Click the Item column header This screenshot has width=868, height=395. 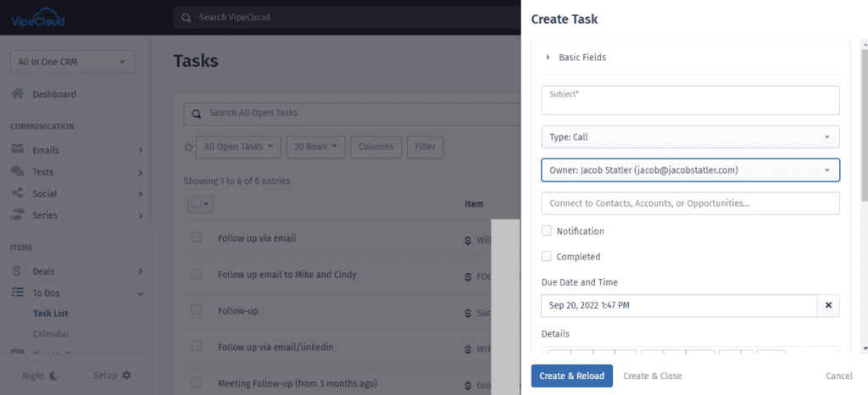(474, 203)
